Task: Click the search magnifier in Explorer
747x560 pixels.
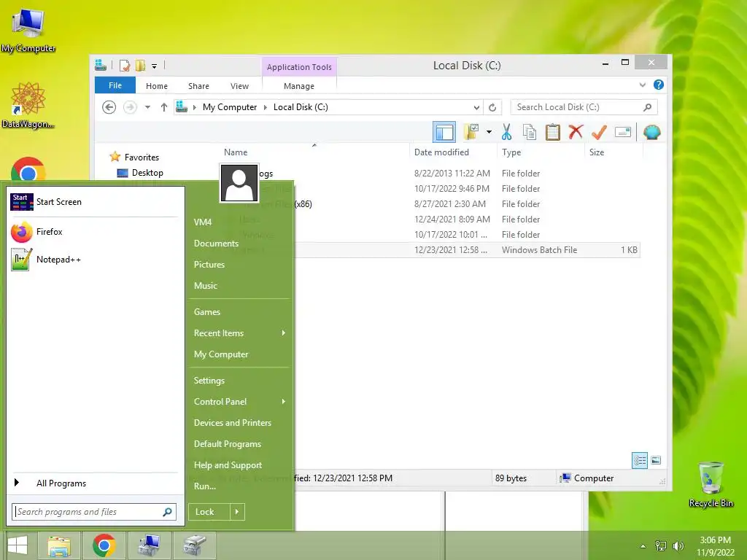Action: click(647, 107)
